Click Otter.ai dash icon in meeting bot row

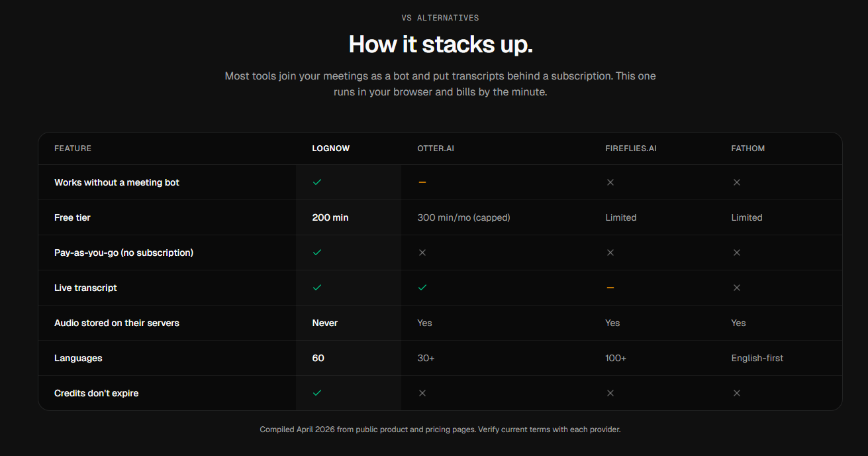click(x=422, y=182)
